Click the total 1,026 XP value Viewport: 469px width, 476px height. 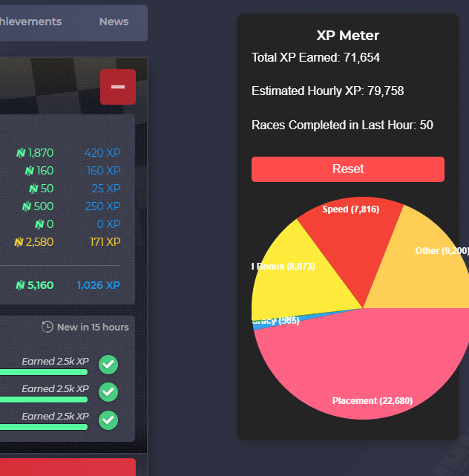coord(99,285)
